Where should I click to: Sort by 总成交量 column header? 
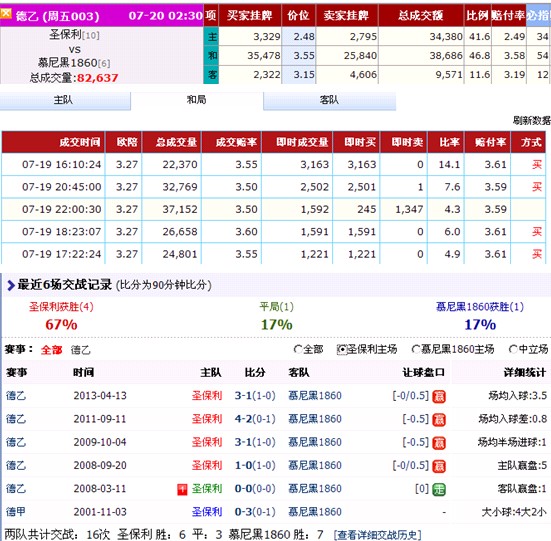(171, 142)
